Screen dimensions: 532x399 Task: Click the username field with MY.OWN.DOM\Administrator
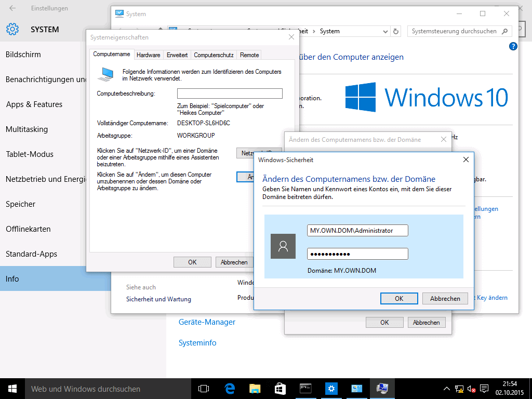click(x=357, y=230)
